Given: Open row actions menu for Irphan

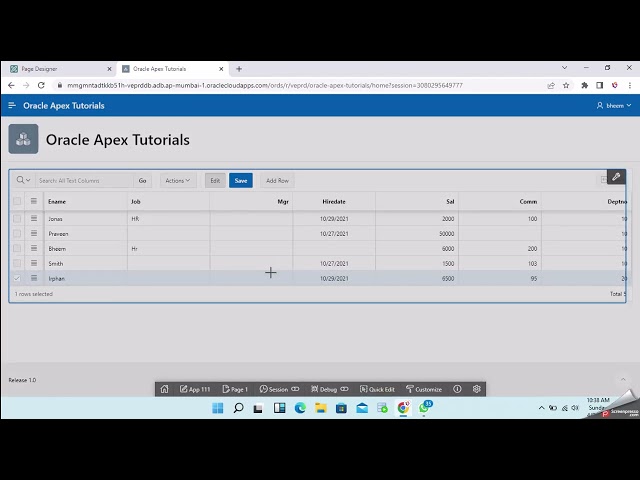Looking at the screenshot, I should (x=34, y=278).
